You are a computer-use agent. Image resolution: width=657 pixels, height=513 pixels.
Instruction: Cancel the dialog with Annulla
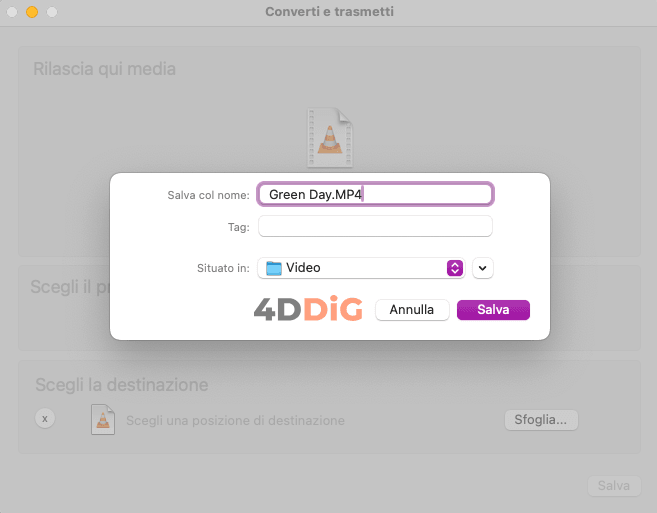click(x=412, y=310)
